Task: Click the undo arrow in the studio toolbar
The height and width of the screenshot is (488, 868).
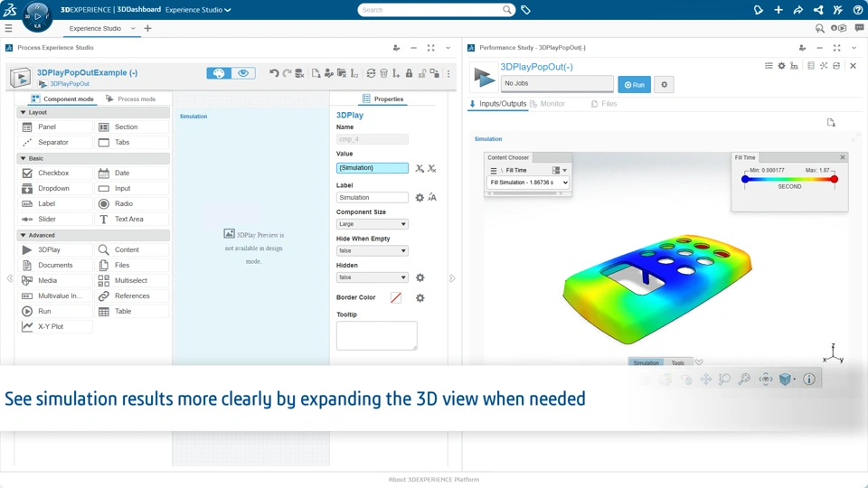Action: (274, 73)
